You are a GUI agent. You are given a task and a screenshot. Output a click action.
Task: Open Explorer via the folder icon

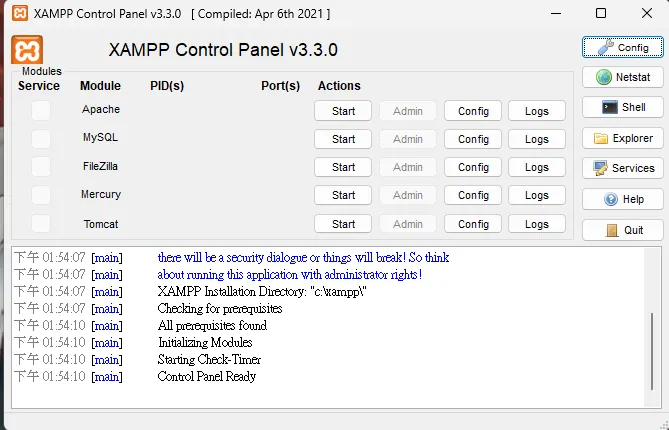(x=601, y=138)
